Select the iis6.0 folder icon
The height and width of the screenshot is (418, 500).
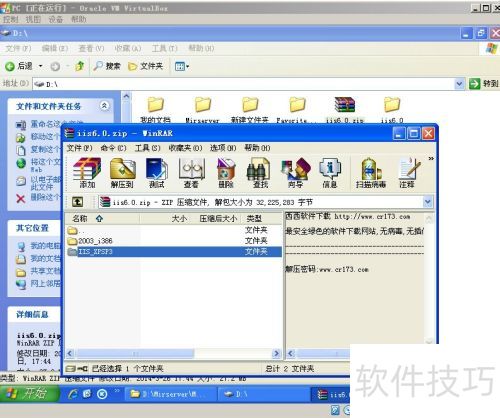392,110
